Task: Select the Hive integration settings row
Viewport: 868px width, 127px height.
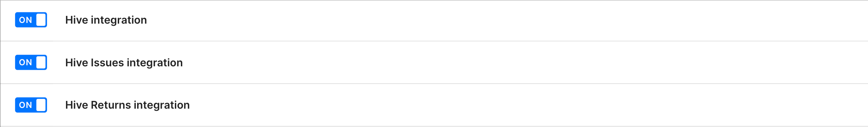Action: (434, 20)
